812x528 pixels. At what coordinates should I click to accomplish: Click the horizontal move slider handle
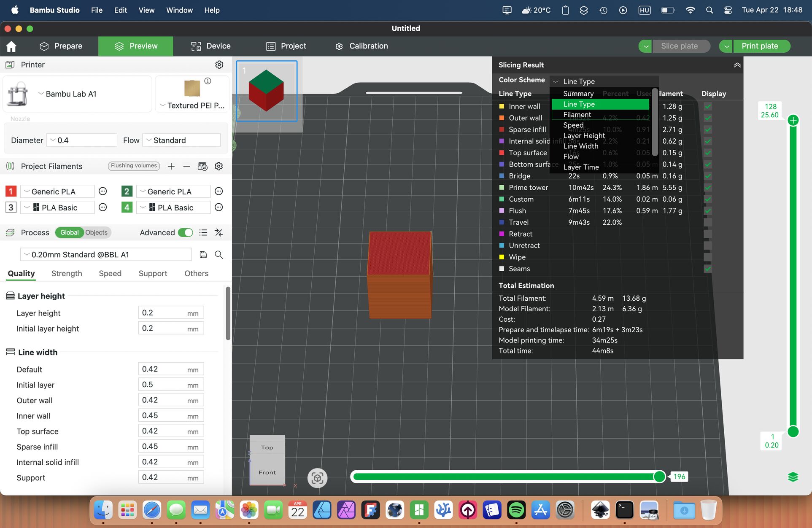(x=659, y=477)
